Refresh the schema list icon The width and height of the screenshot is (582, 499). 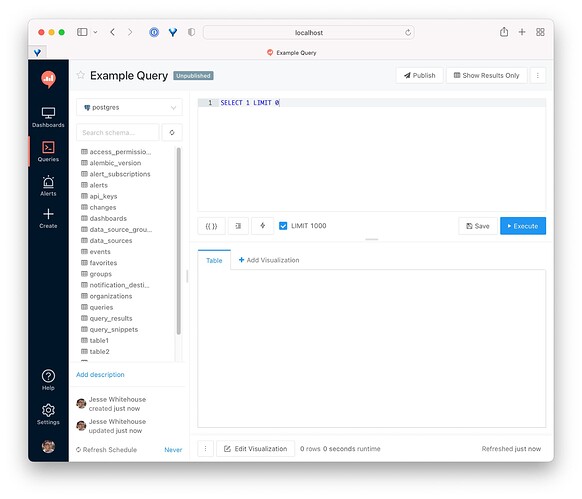(x=172, y=133)
